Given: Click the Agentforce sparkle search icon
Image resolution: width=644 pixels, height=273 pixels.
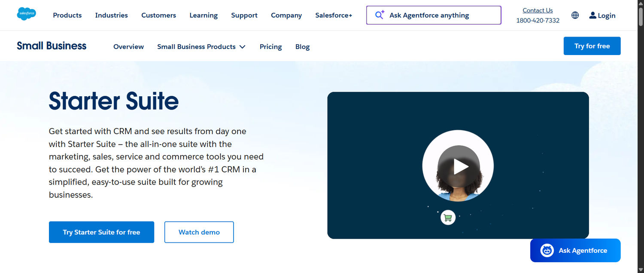Looking at the screenshot, I should pyautogui.click(x=379, y=15).
